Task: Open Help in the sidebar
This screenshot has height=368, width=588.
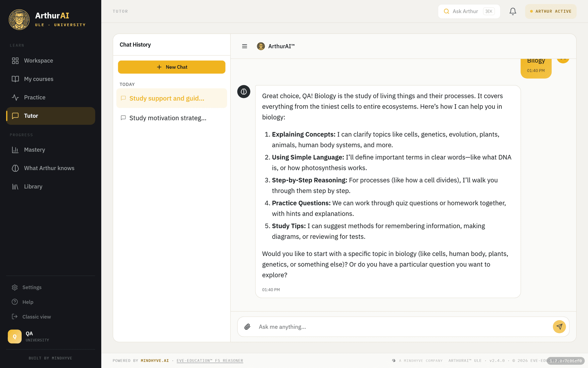Action: click(x=50, y=302)
